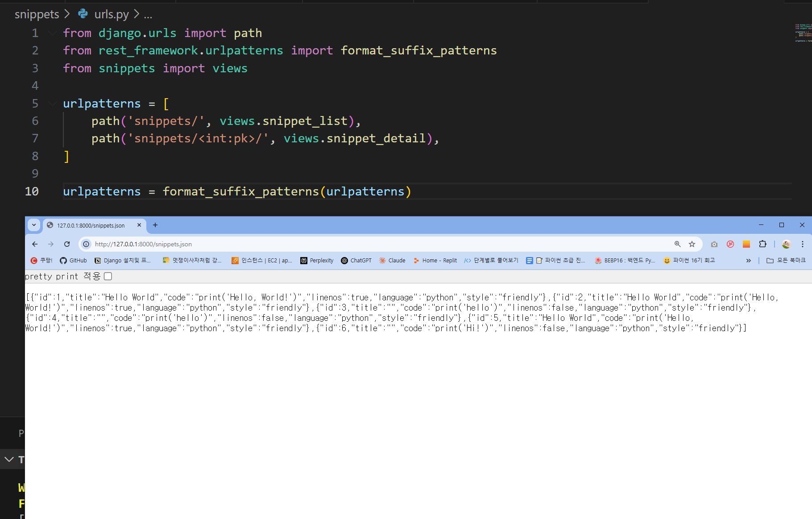812x519 pixels.
Task: Click the JSON response text in browser
Action: [x=402, y=312]
